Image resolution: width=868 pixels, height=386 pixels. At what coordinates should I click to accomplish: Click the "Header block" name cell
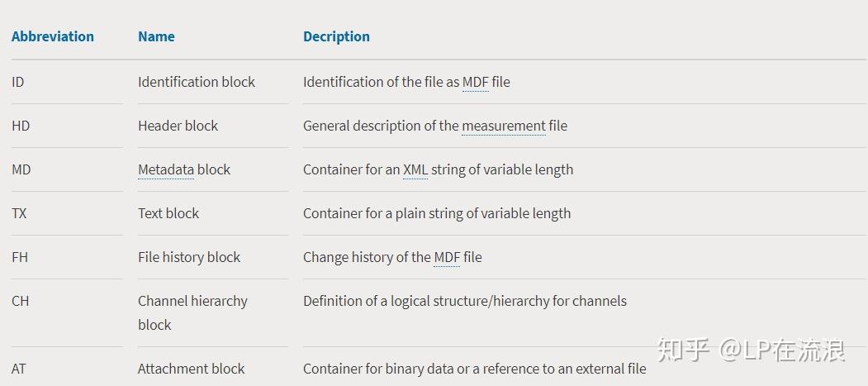[x=178, y=126]
